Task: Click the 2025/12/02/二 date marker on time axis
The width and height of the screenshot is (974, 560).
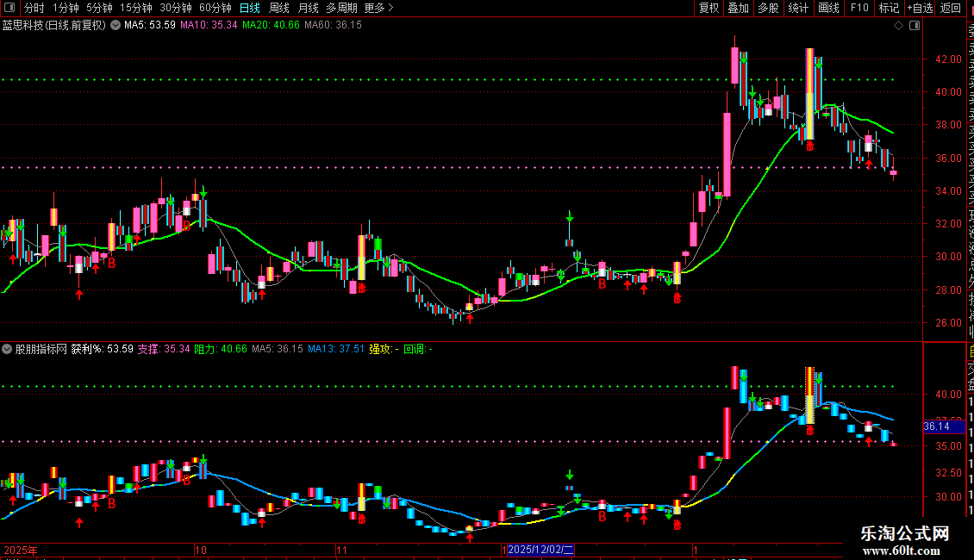Action: (540, 550)
